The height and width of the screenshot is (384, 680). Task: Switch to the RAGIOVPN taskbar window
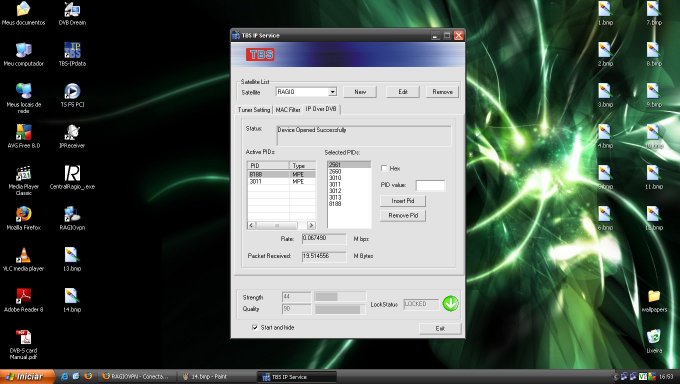click(136, 377)
